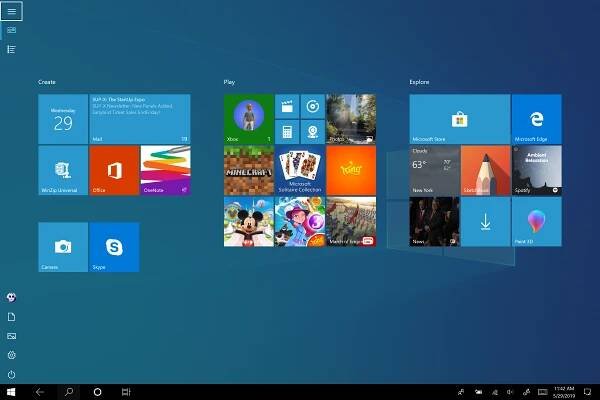Click the taskbar Back arrow button
600x400 pixels.
tap(40, 392)
